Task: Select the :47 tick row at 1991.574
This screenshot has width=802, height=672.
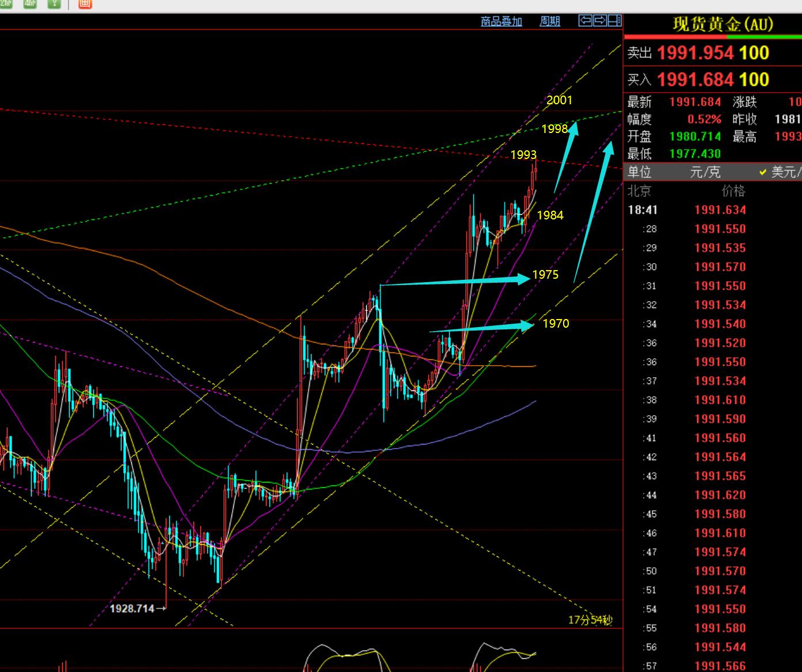Action: pyautogui.click(x=713, y=552)
